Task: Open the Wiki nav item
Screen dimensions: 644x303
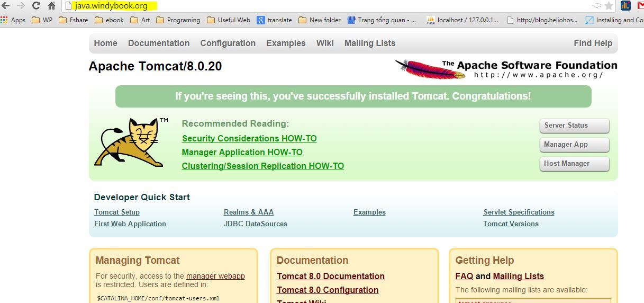Action: pos(325,43)
